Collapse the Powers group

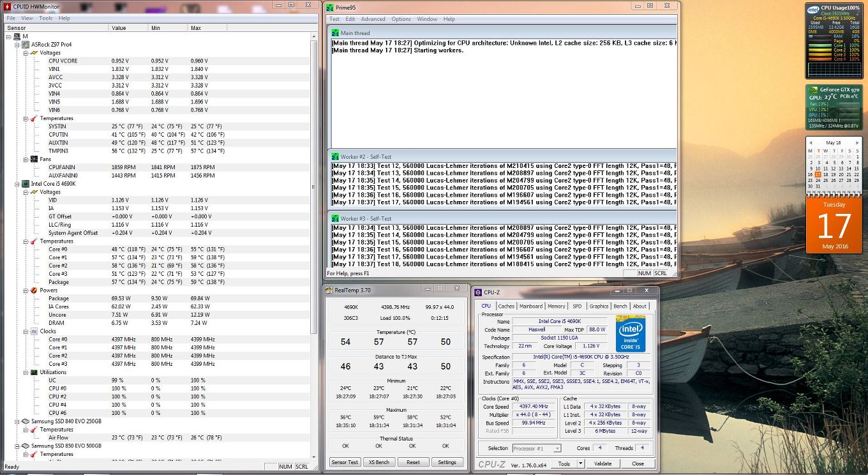[x=26, y=290]
